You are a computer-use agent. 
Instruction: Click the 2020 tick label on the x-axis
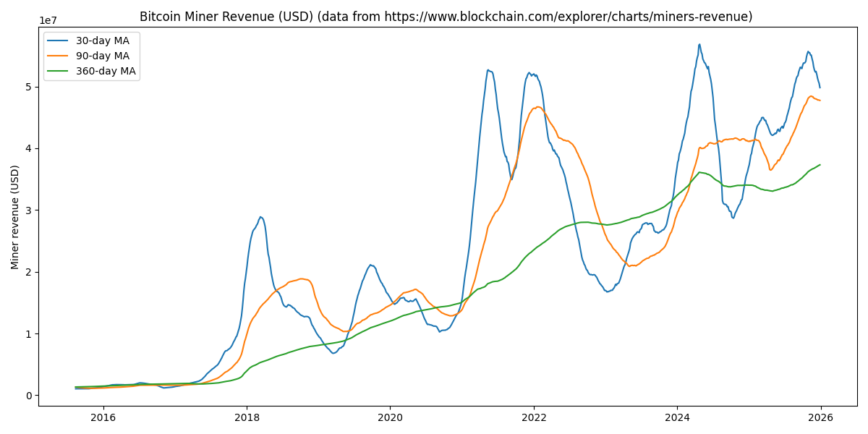390,417
